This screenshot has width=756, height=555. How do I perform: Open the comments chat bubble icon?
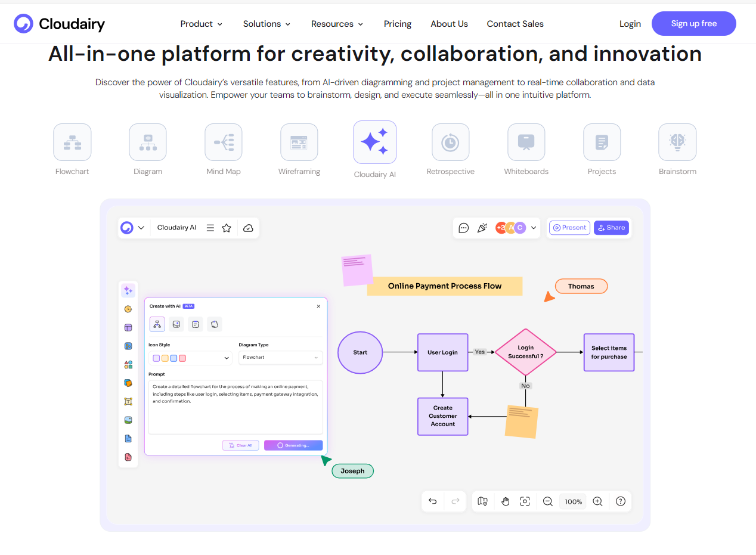[x=464, y=228]
